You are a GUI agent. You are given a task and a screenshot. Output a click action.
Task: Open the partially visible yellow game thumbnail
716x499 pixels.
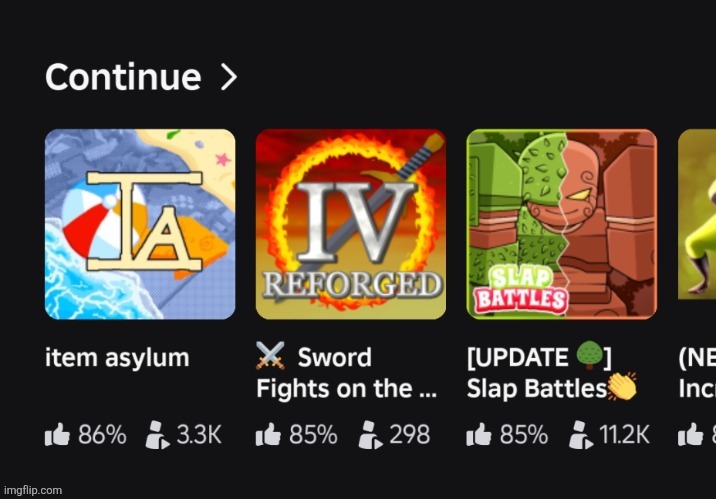coord(697,215)
